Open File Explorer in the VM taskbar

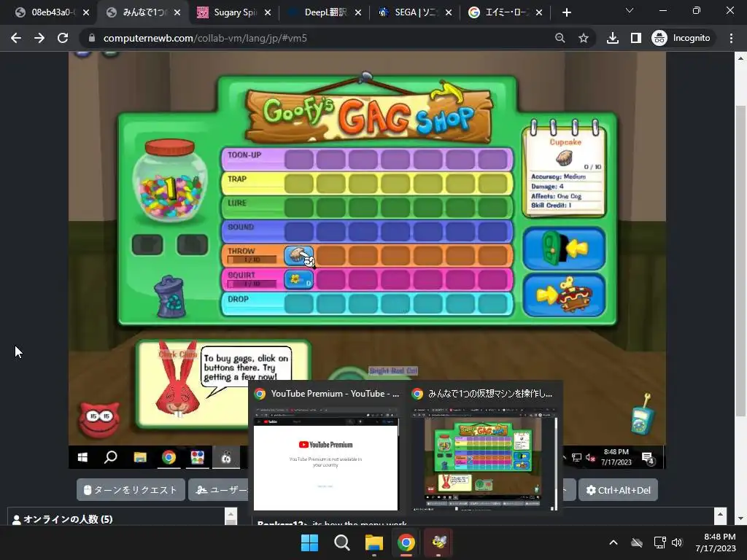point(140,458)
